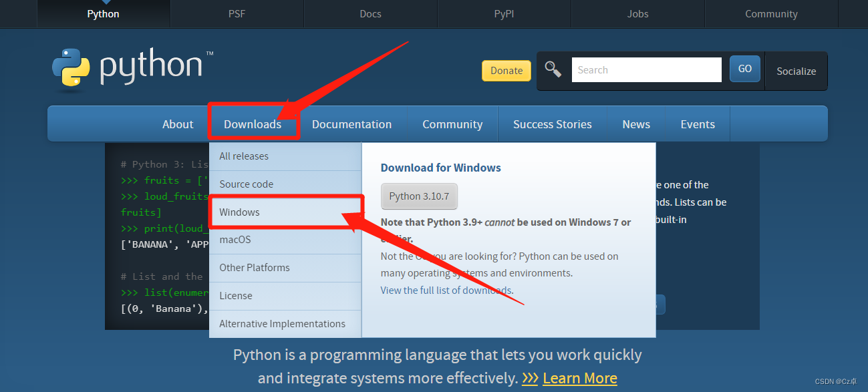
Task: Click the Python 3.10.7 download button
Action: (x=419, y=196)
